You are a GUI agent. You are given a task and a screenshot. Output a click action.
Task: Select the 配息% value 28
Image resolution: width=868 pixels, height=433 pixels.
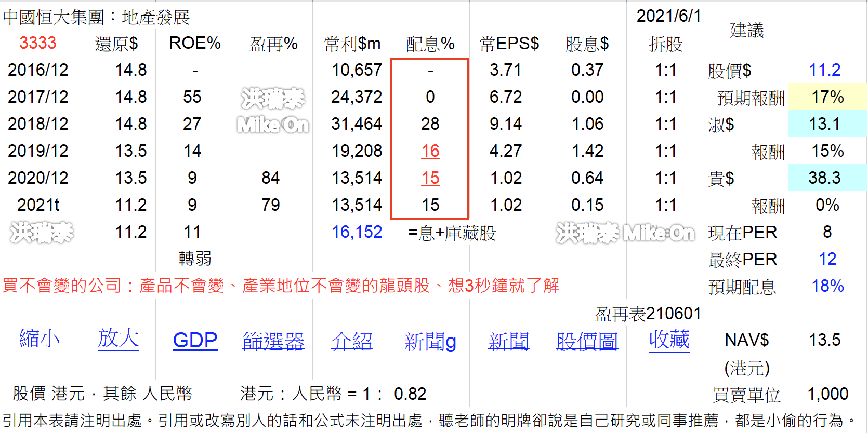430,124
